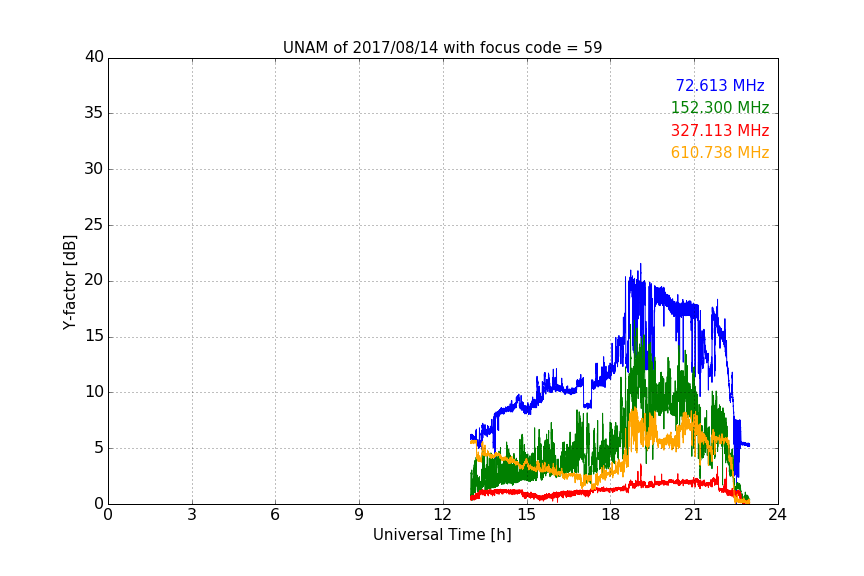864x576 pixels.
Task: Select the orange '610.738 MHz' legend label
Action: 720,153
